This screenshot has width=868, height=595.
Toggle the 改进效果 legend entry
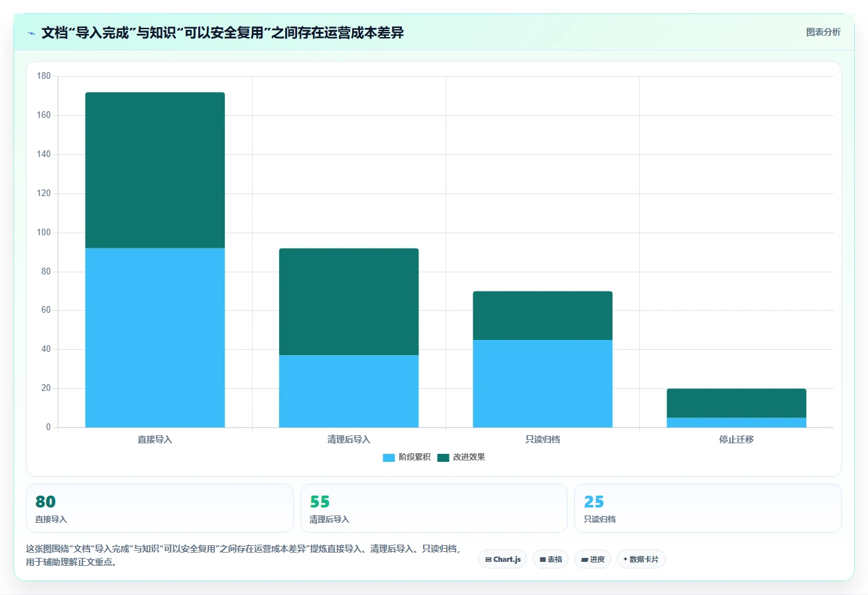click(461, 457)
